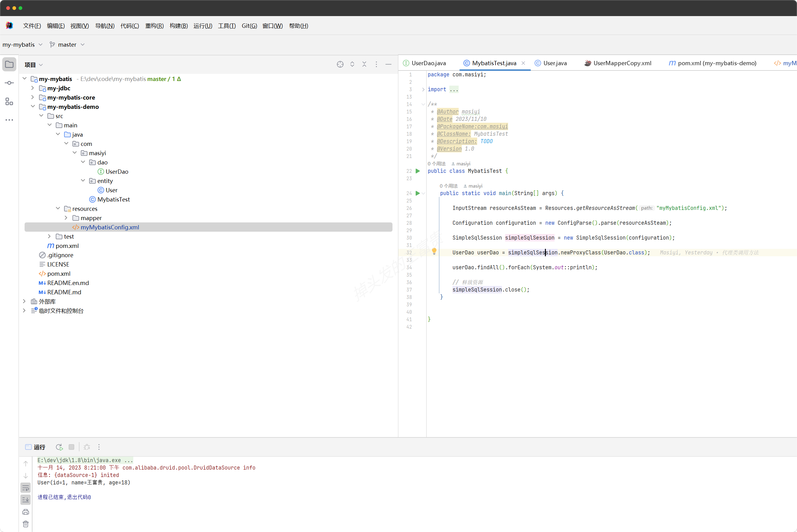Viewport: 797px width, 532px height.
Task: Click the IntelliJ IDEA logo icon
Action: point(9,25)
